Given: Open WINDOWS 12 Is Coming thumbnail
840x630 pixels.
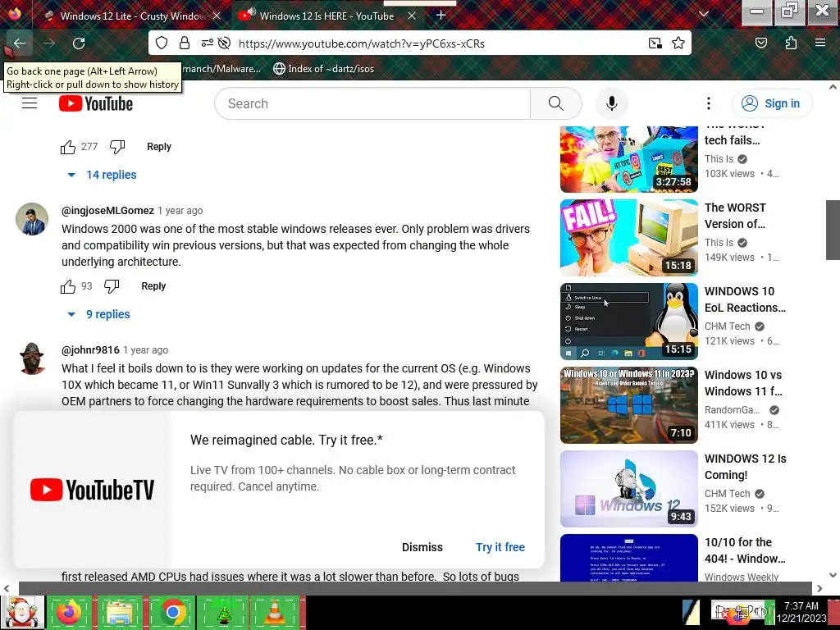Looking at the screenshot, I should click(629, 489).
